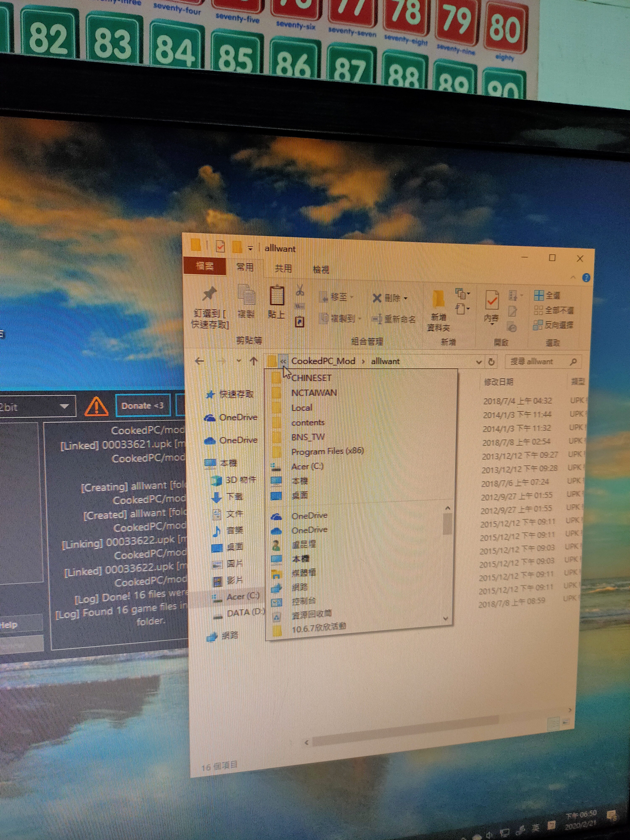The image size is (630, 840).
Task: Click the Donate <3 button
Action: 142,406
